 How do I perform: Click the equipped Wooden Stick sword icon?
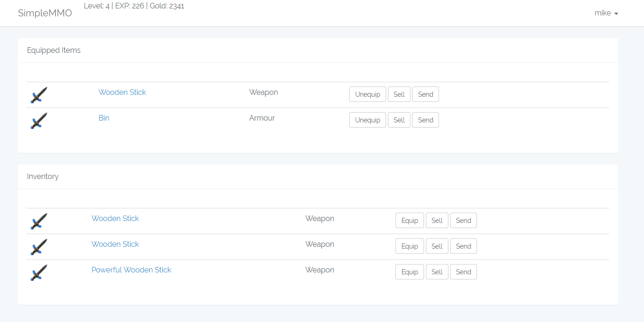point(39,95)
